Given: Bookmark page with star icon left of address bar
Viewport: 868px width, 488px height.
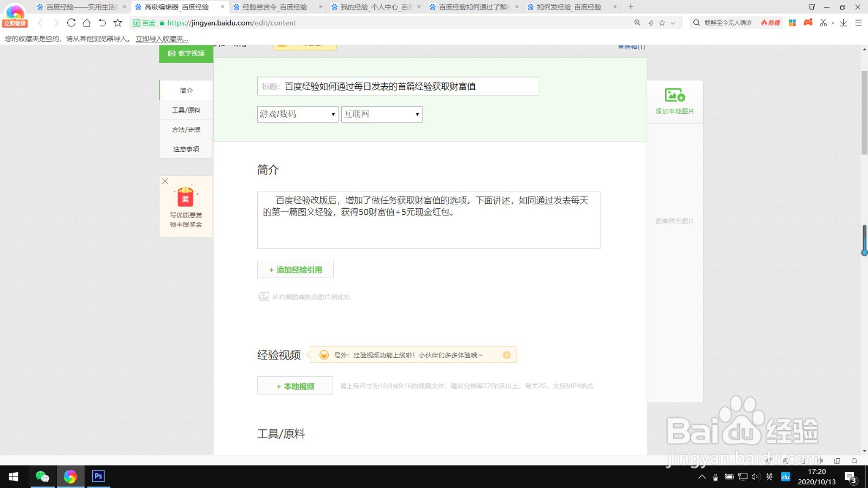Looking at the screenshot, I should tap(118, 23).
